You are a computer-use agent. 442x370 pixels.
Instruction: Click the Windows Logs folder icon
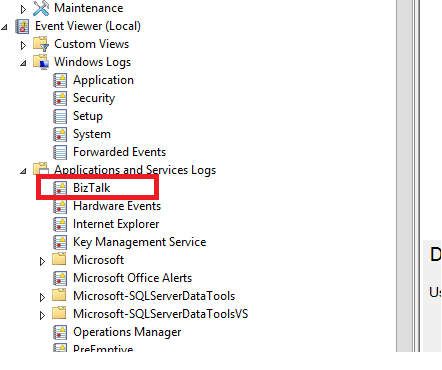pos(41,62)
